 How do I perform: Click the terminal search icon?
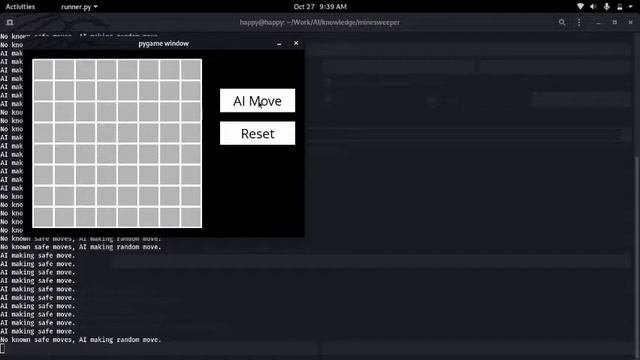click(562, 22)
